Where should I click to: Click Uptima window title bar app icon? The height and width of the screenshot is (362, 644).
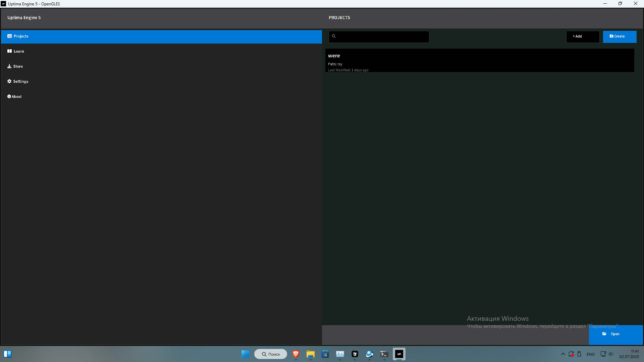click(3, 4)
